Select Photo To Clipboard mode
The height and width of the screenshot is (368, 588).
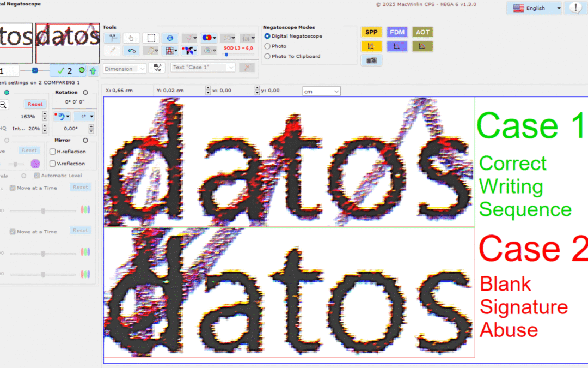coord(267,56)
